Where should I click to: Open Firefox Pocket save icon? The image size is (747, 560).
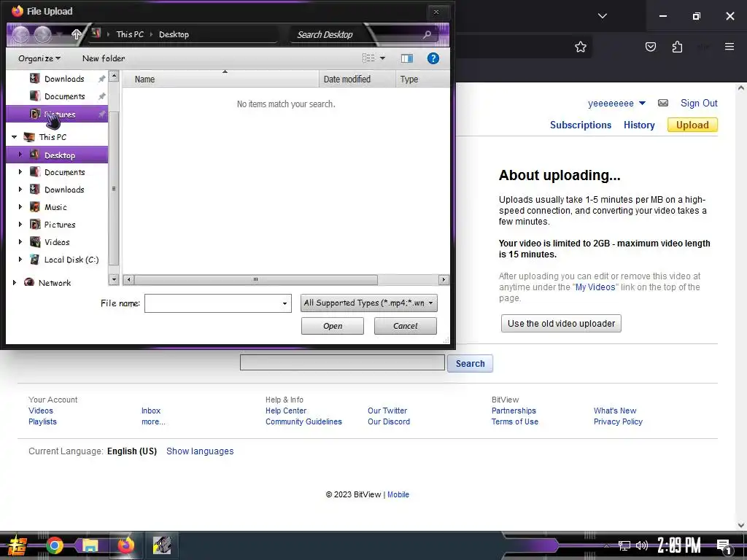[x=650, y=47]
